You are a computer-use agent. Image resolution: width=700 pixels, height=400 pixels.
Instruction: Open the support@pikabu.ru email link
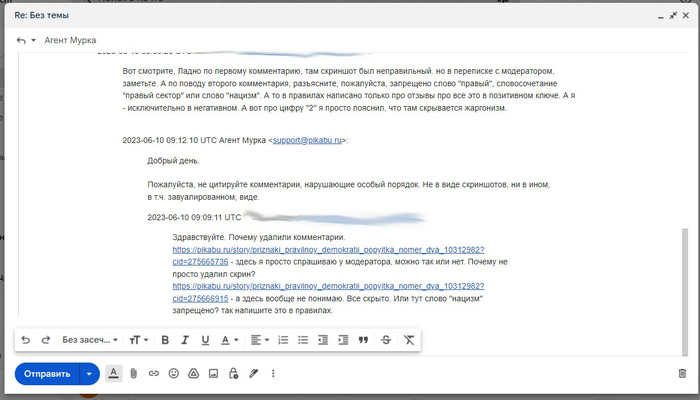point(306,140)
